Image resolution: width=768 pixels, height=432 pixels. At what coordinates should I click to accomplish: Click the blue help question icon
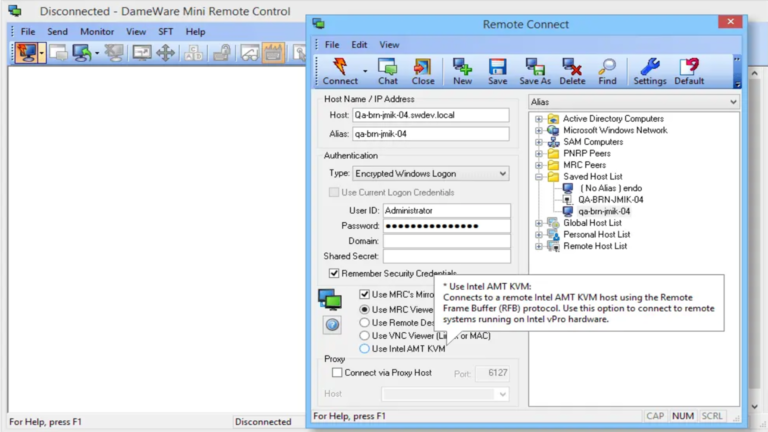click(332, 324)
